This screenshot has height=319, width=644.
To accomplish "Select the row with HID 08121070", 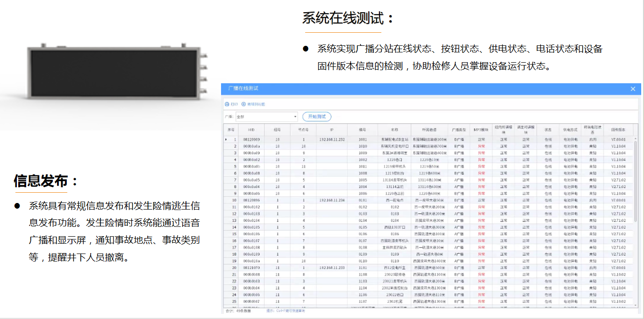I will coord(251,268).
